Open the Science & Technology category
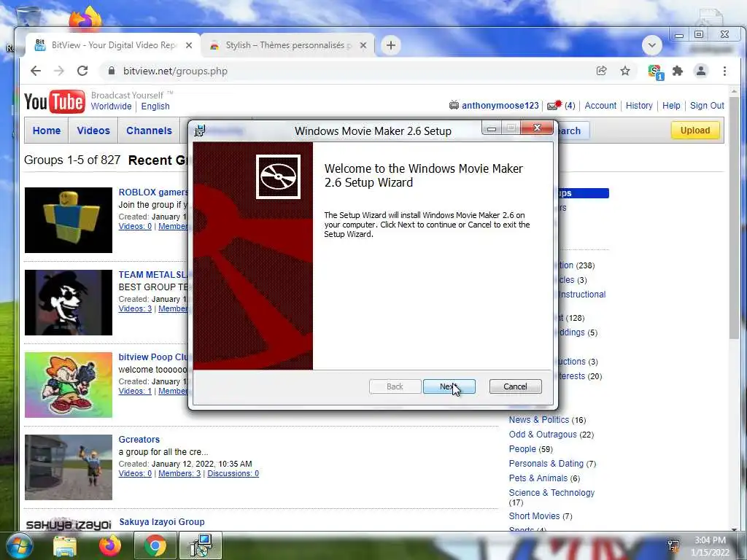Viewport: 747px width, 560px height. (551, 493)
